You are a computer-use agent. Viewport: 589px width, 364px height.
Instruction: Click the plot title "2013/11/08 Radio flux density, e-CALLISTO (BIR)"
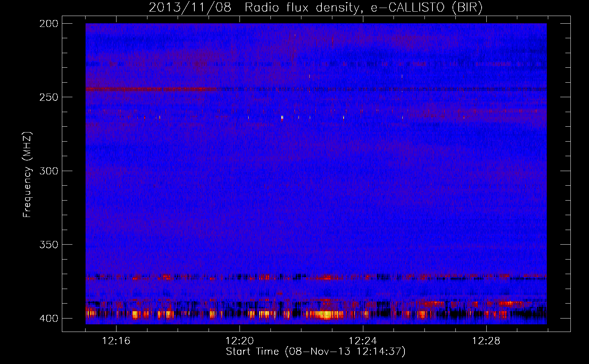pos(316,8)
